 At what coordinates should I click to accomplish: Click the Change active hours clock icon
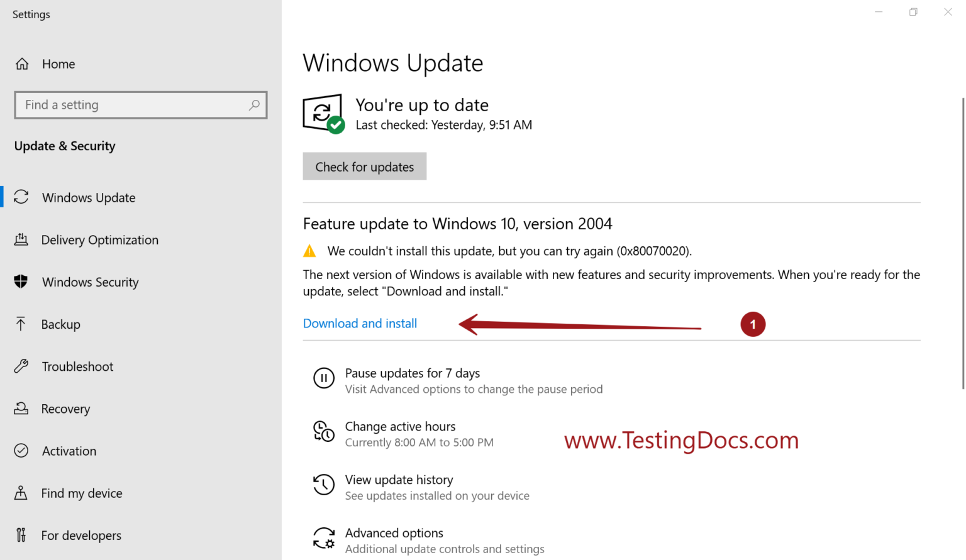point(324,432)
